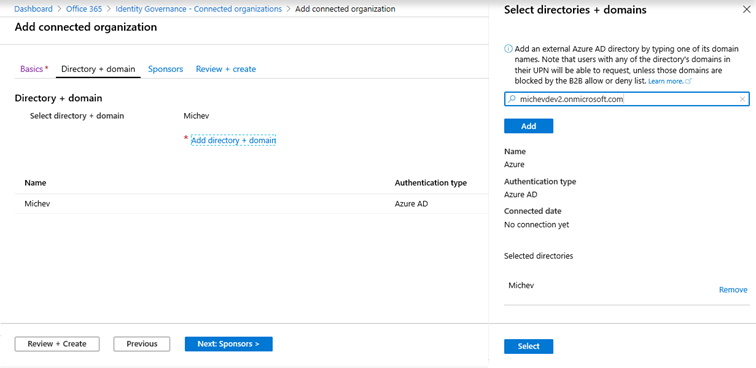Click the Add button
756x368 pixels.
528,126
